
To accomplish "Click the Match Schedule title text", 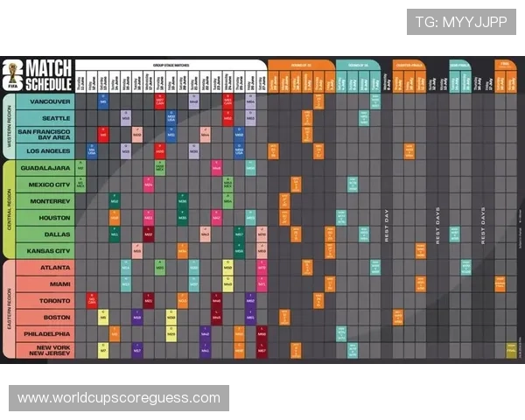I will coord(49,76).
